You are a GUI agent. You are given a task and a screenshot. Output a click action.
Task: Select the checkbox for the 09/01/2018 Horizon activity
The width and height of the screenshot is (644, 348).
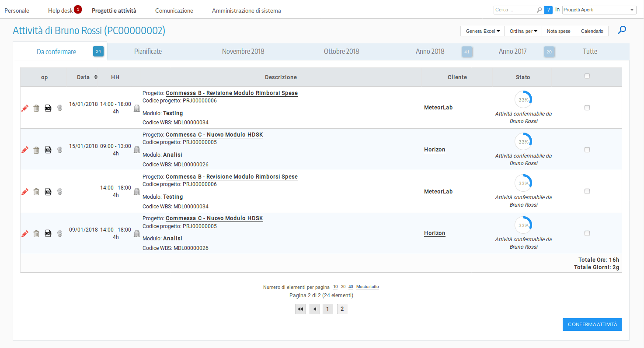point(587,233)
